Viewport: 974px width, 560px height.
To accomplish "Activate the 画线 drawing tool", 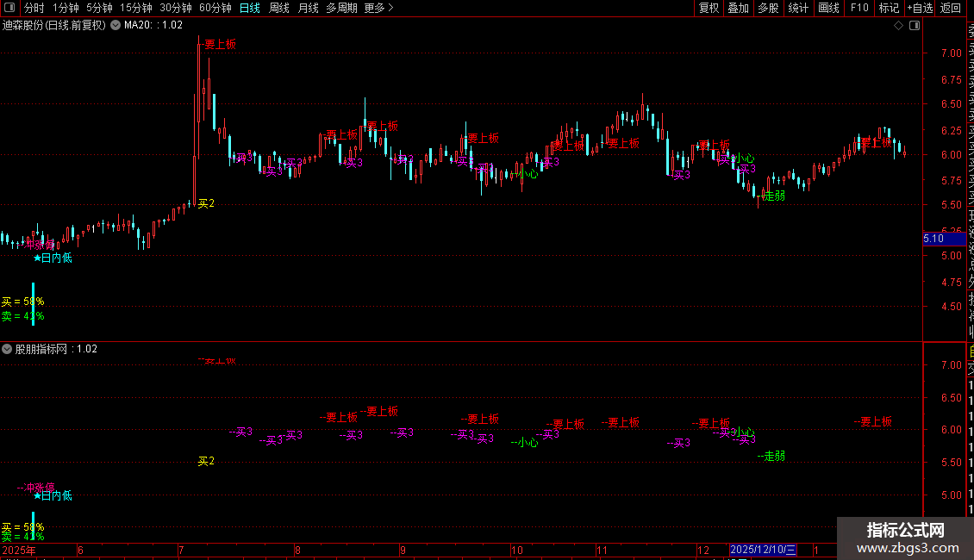I will point(828,8).
